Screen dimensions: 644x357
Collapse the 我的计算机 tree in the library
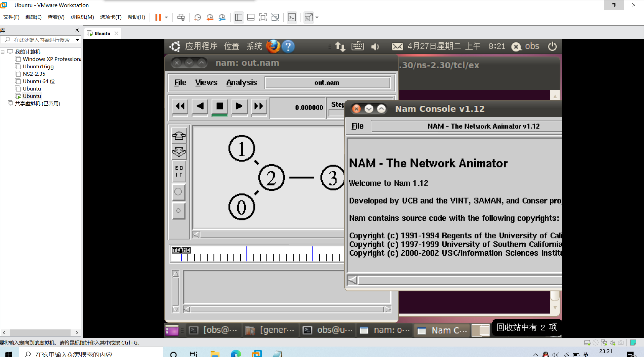point(3,51)
